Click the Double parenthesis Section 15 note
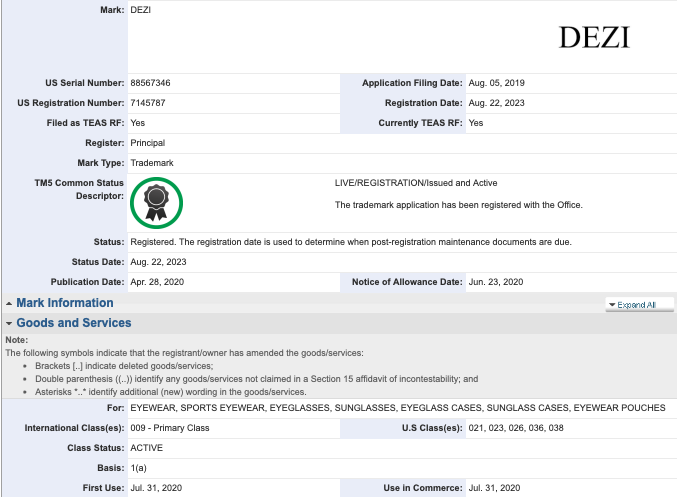The width and height of the screenshot is (677, 497). coord(256,379)
